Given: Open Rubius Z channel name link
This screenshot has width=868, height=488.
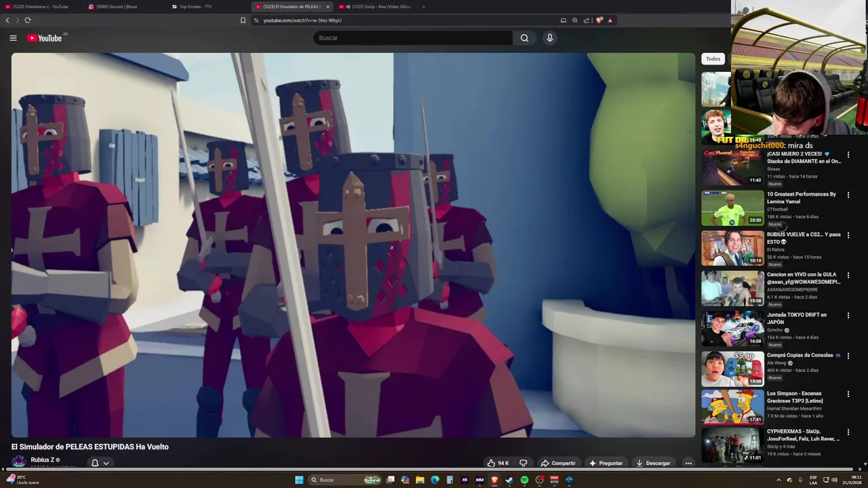Looking at the screenshot, I should click(42, 460).
